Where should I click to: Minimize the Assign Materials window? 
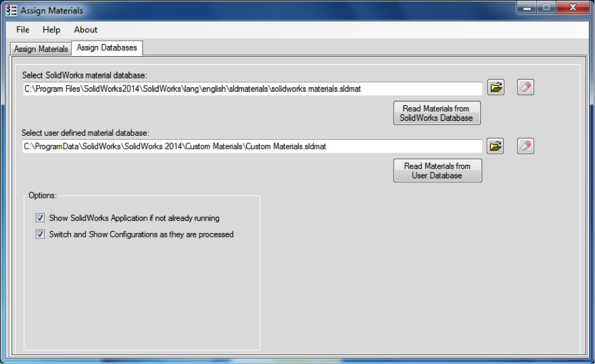coord(527,7)
